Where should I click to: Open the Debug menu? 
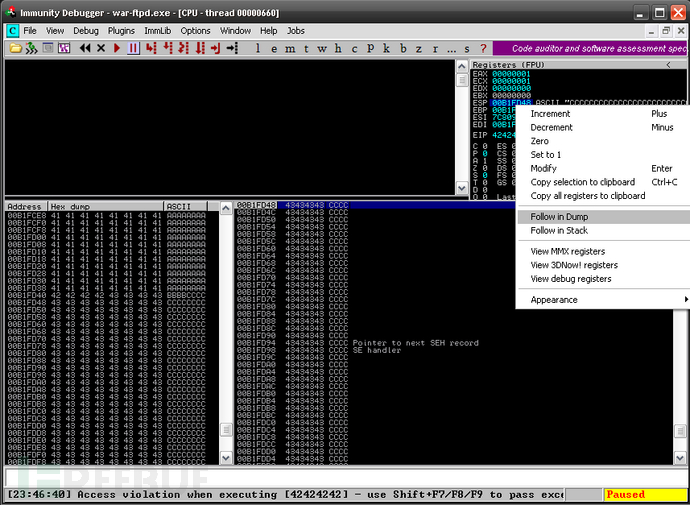86,31
